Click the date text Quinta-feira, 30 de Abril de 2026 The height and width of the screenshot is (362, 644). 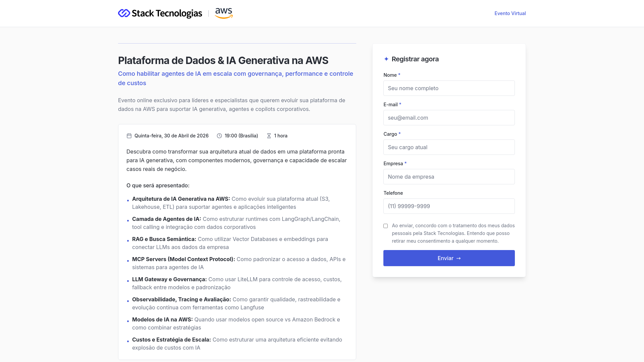[171, 136]
